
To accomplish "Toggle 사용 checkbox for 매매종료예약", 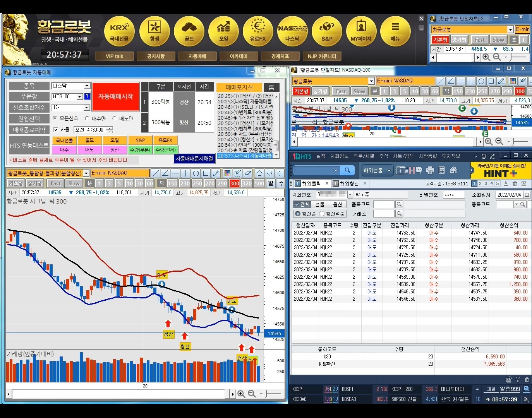I will tap(56, 130).
